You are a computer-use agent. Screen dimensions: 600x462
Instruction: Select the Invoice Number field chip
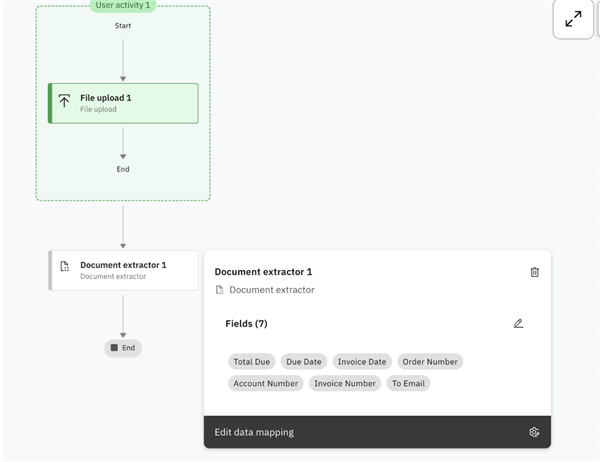coord(345,383)
